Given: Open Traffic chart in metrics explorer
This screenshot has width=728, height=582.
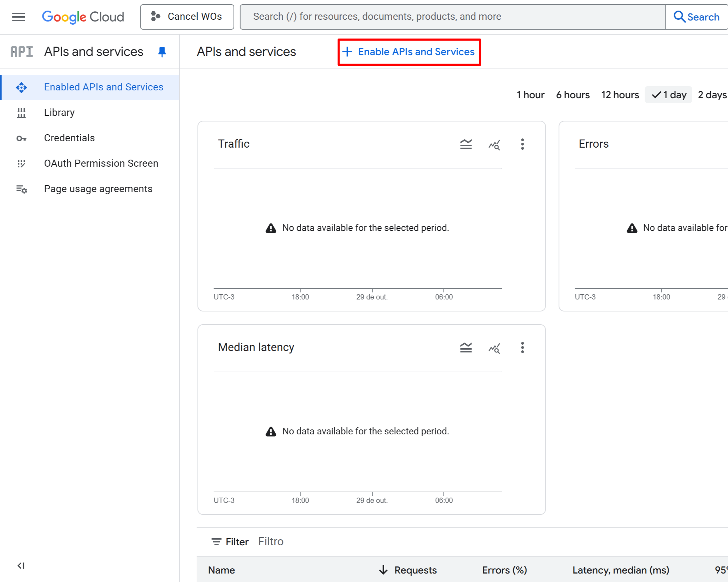Looking at the screenshot, I should [x=494, y=144].
